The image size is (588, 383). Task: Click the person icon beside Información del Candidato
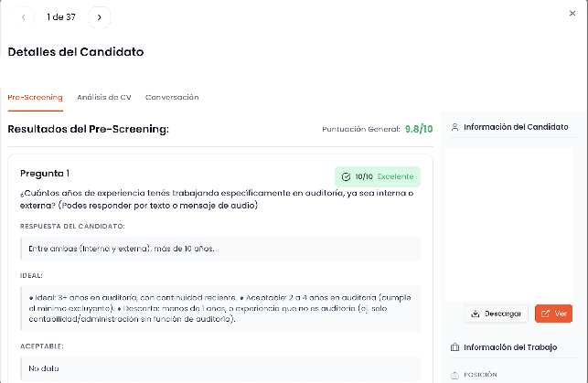(x=454, y=127)
